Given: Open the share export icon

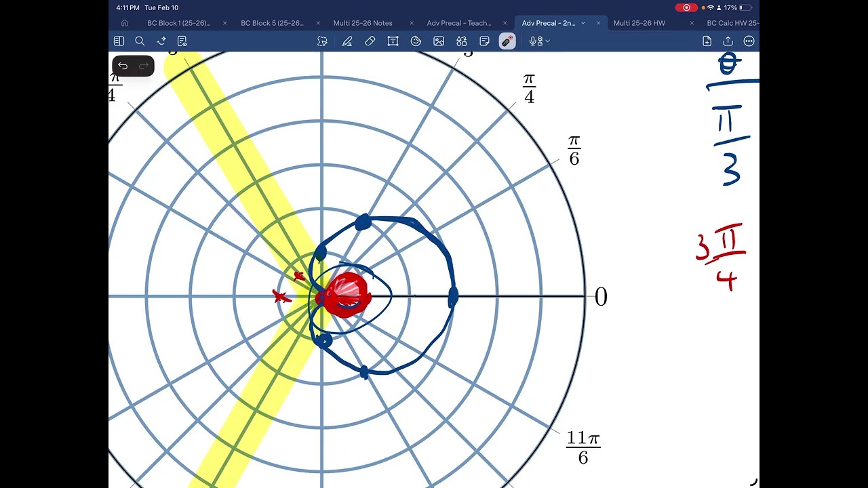Looking at the screenshot, I should click(x=728, y=41).
